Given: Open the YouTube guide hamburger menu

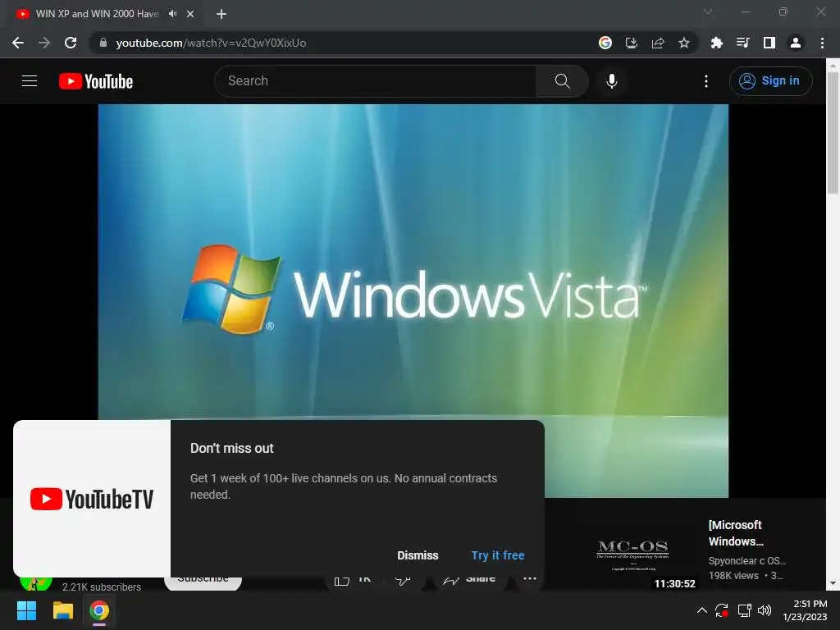Looking at the screenshot, I should [30, 81].
